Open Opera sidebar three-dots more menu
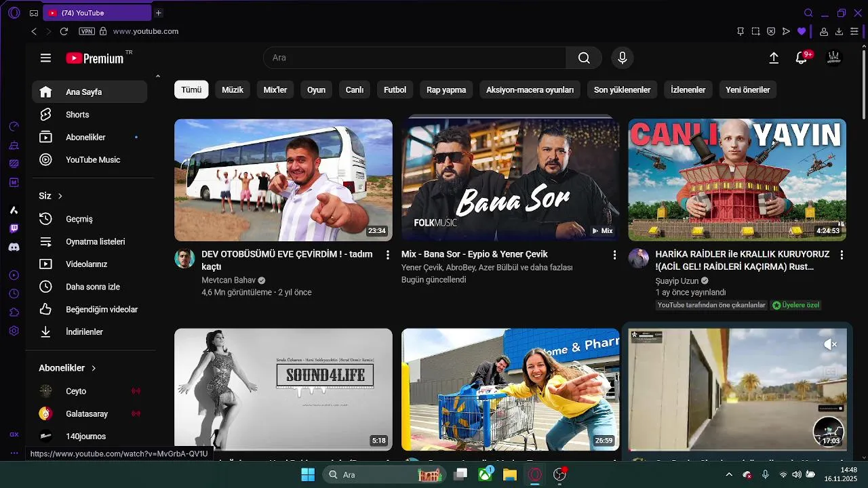 (14, 453)
